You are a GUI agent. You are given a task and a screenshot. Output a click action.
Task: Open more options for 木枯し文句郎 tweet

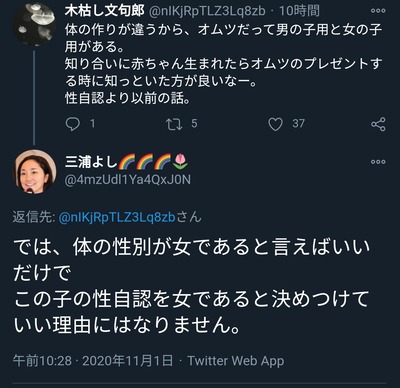pos(378,11)
